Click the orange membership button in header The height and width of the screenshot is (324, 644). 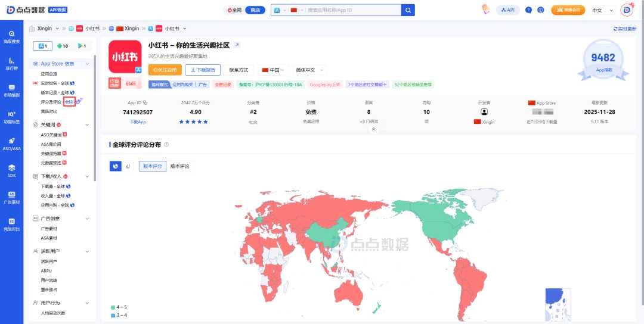click(568, 10)
